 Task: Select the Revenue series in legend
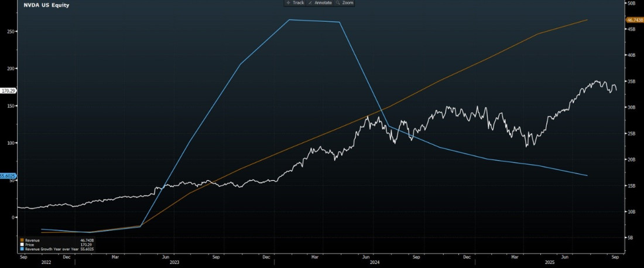33,240
